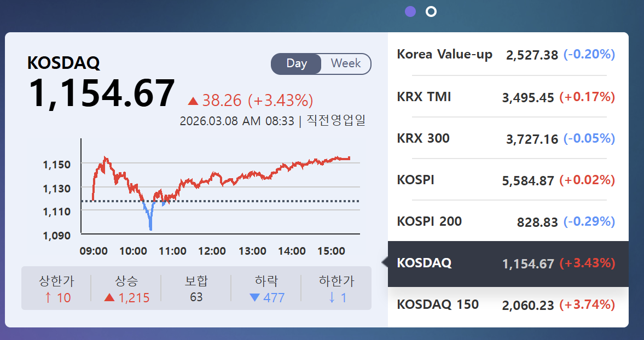Click the (-0.29%) change for KOSPI 200
The image size is (644, 340).
tap(589, 221)
